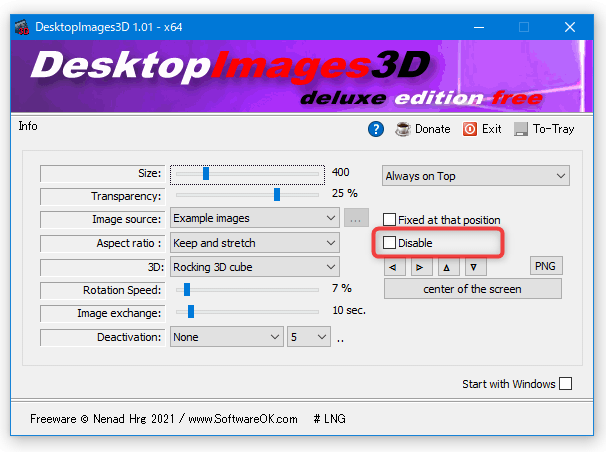This screenshot has height=452, width=606.
Task: Click the Rotation Speed slider thumb
Action: coord(187,289)
